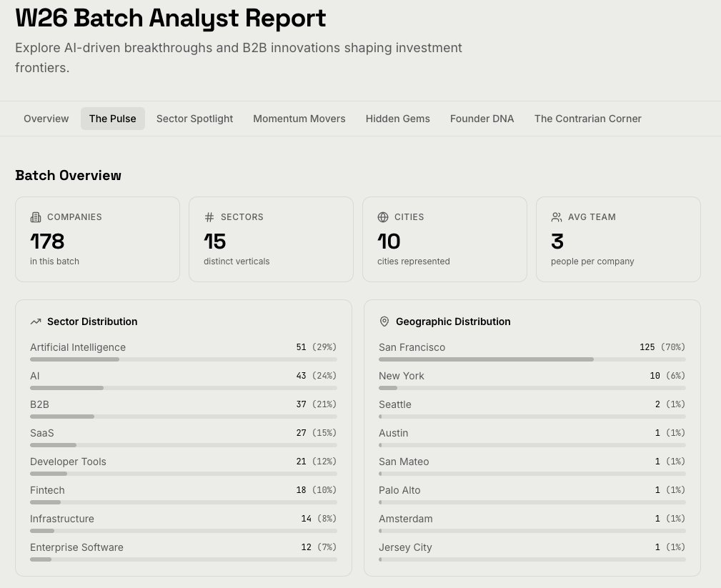Click the 'Enterprise Software' sector label
The width and height of the screenshot is (721, 588).
tap(76, 547)
